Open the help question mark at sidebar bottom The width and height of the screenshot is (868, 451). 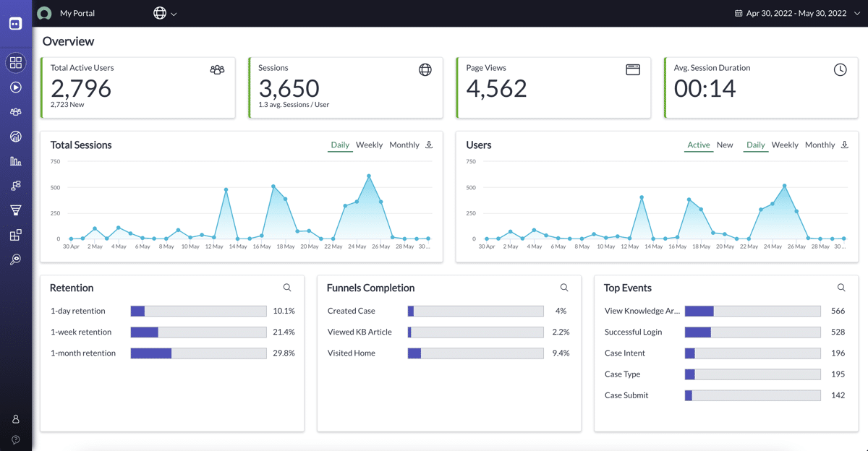16,439
